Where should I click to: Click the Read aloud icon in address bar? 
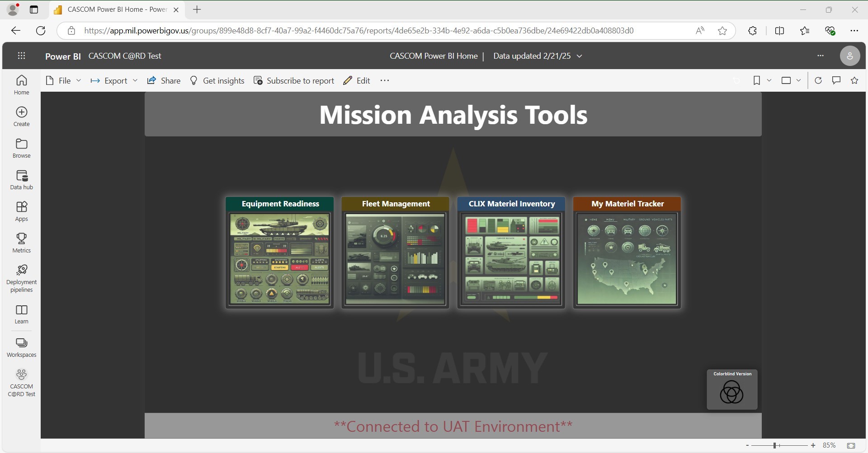700,31
